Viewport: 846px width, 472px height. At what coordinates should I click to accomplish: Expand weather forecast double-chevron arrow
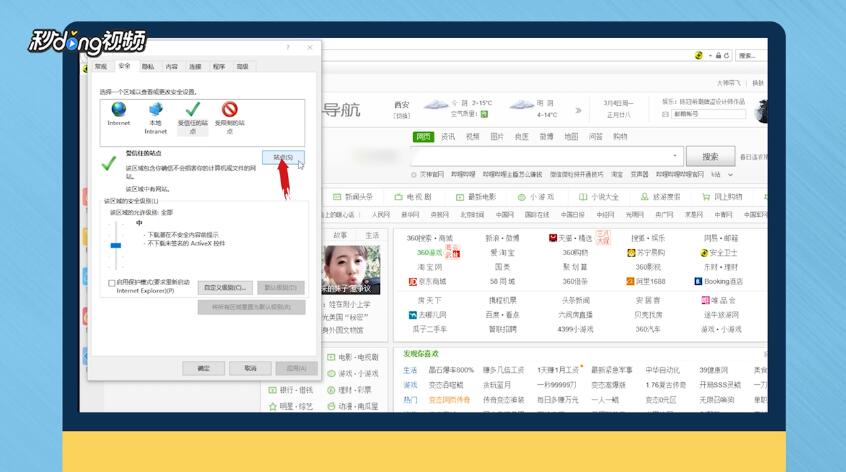coord(578,110)
